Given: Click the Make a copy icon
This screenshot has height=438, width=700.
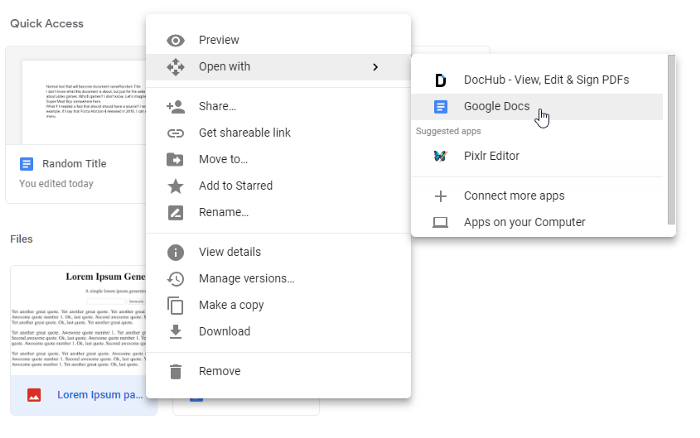Looking at the screenshot, I should tap(175, 305).
